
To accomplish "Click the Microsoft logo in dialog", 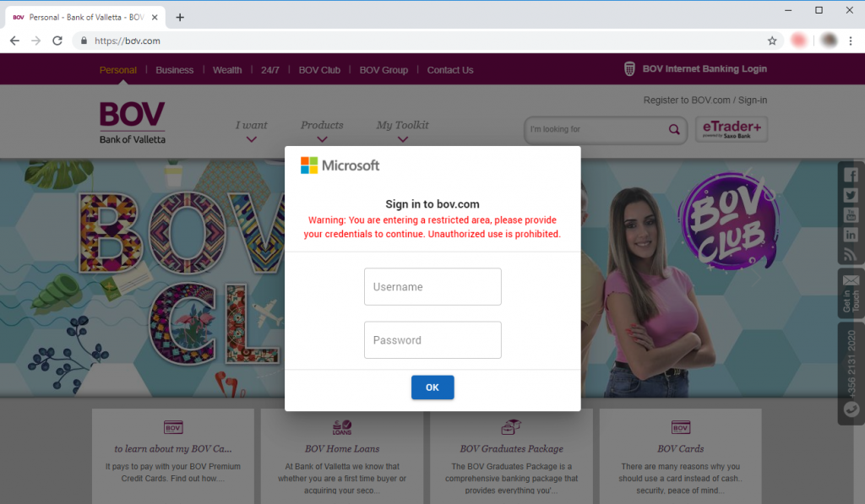I will coord(340,165).
